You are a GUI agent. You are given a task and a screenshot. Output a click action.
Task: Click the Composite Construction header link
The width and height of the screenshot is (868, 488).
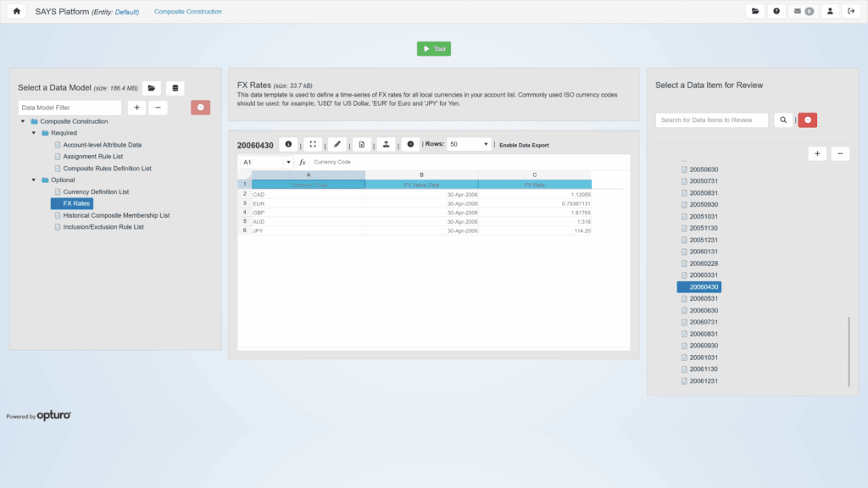(188, 12)
